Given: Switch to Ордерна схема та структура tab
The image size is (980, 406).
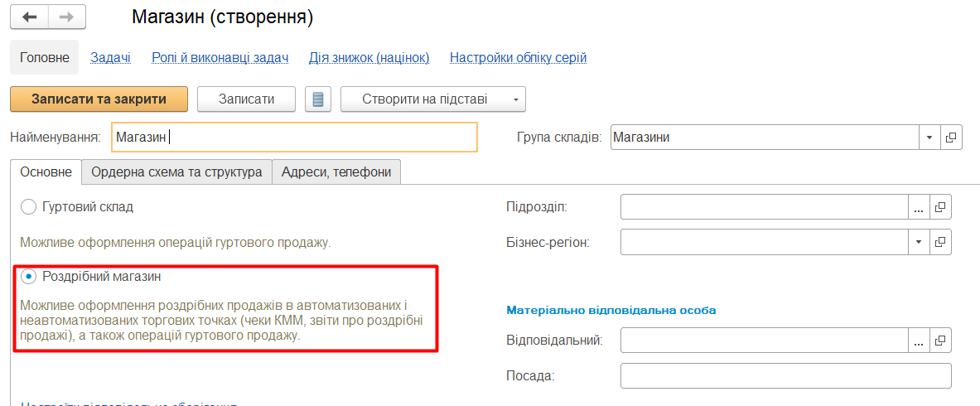Looking at the screenshot, I should tap(177, 172).
